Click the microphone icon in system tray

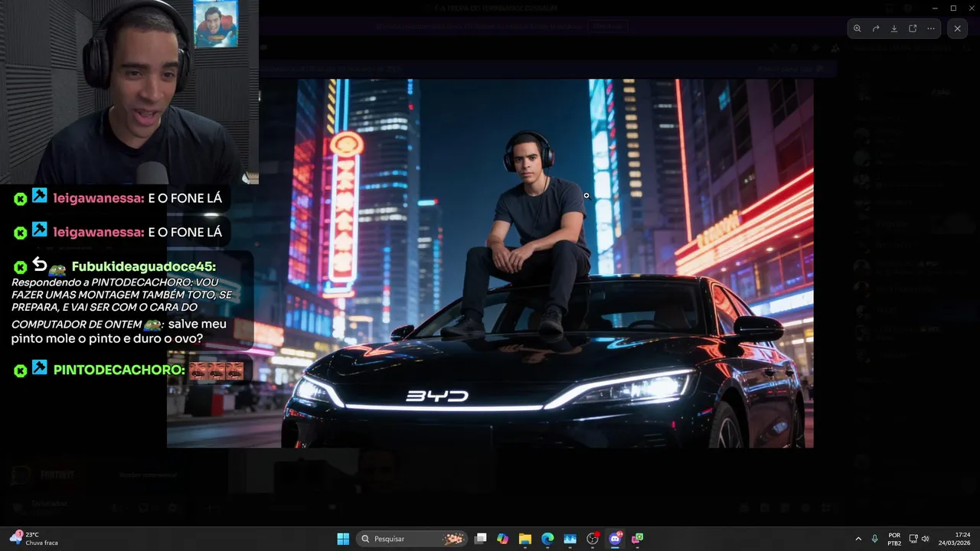coord(875,539)
